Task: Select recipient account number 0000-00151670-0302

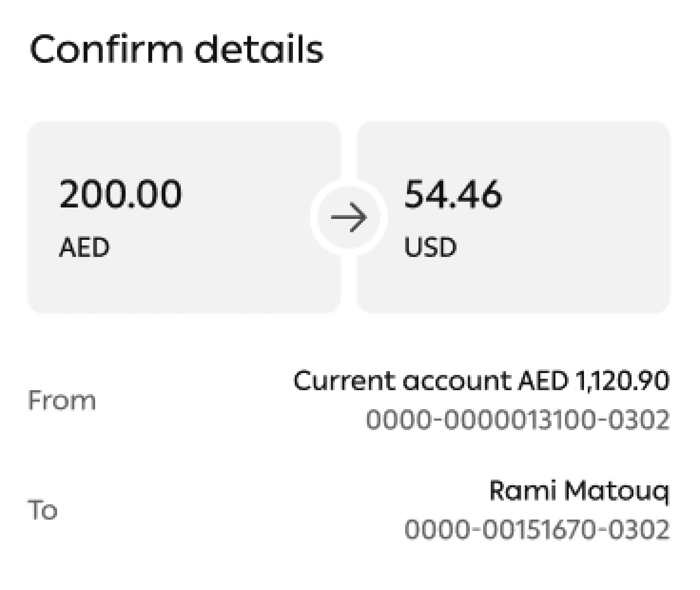Action: [537, 530]
